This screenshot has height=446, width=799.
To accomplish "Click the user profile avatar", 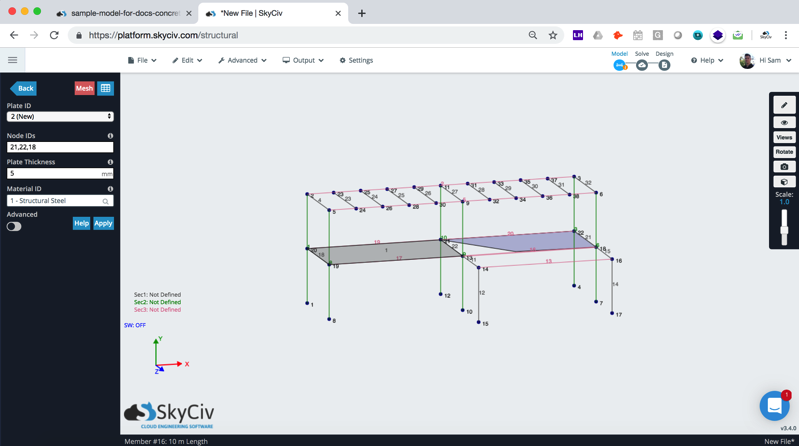I will click(x=747, y=61).
